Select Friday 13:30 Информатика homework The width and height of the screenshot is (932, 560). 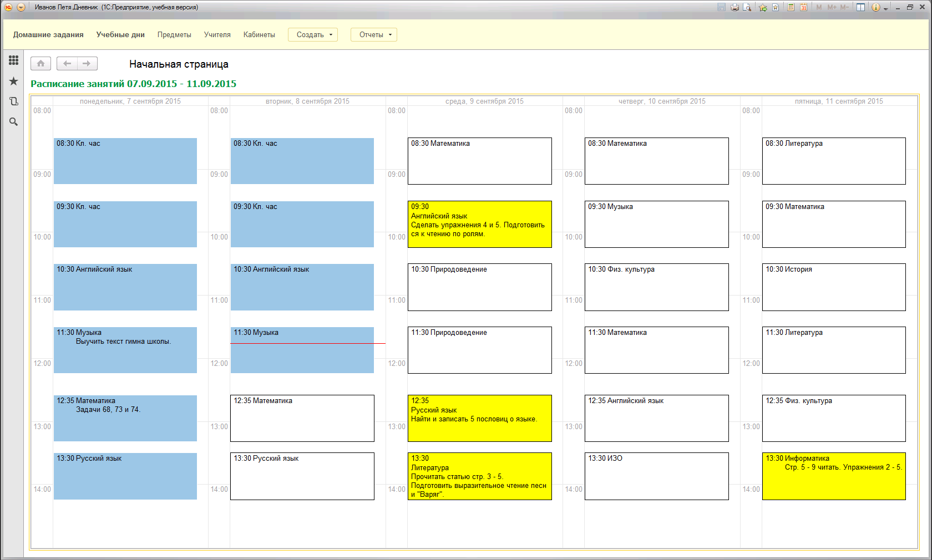tap(834, 476)
